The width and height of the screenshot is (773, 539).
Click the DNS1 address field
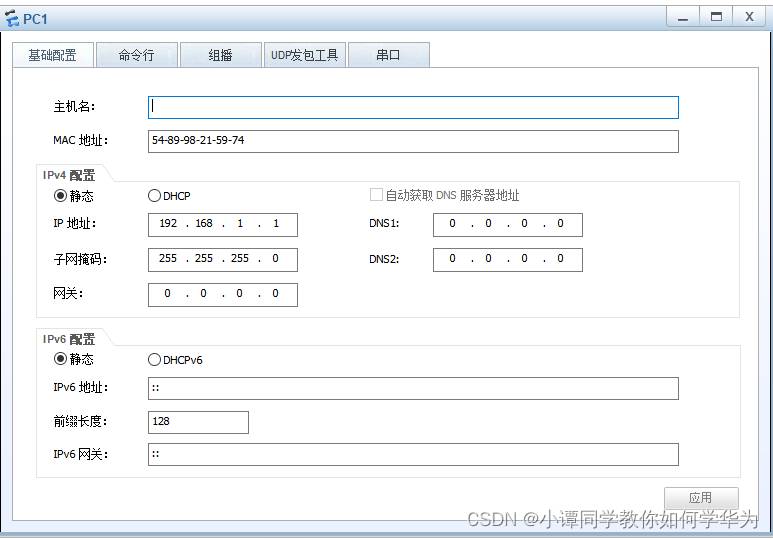(x=508, y=224)
